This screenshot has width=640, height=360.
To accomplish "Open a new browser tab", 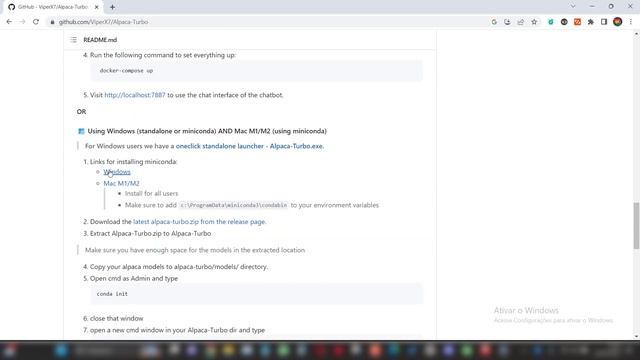I will [x=112, y=7].
